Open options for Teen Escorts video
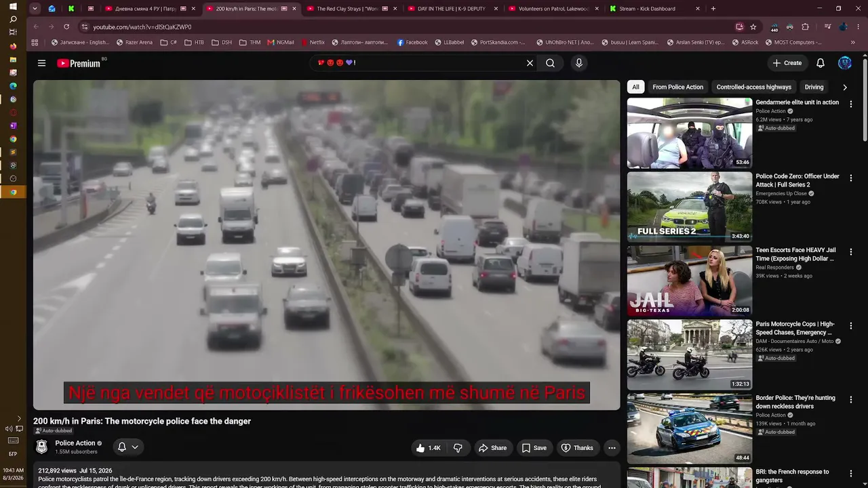The width and height of the screenshot is (868, 488). click(x=851, y=251)
